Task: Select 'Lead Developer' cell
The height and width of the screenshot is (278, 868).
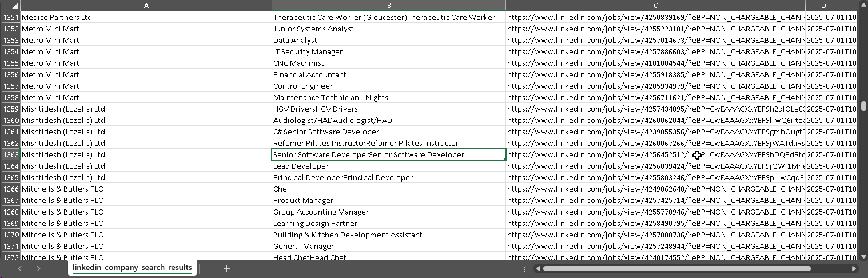Action: pyautogui.click(x=389, y=166)
